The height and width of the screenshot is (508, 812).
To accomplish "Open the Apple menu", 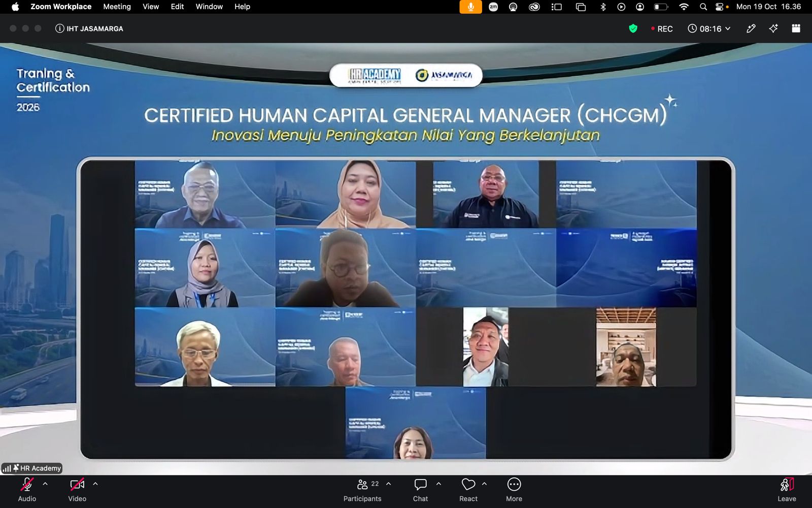I will 15,7.
